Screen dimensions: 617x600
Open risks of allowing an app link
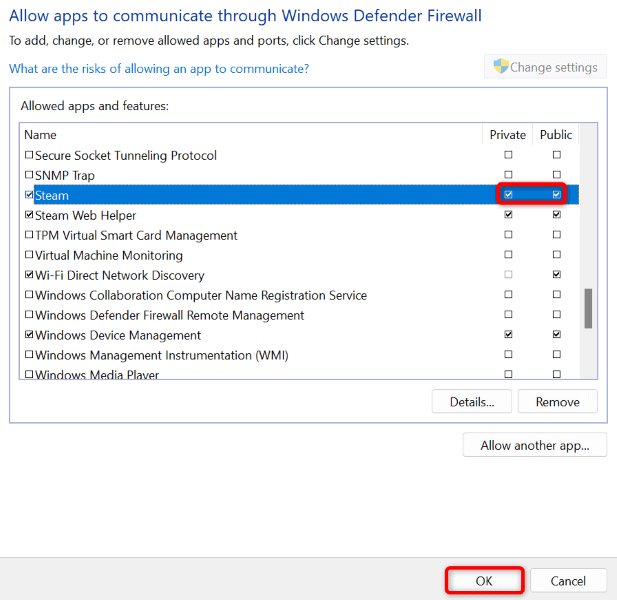coord(159,69)
